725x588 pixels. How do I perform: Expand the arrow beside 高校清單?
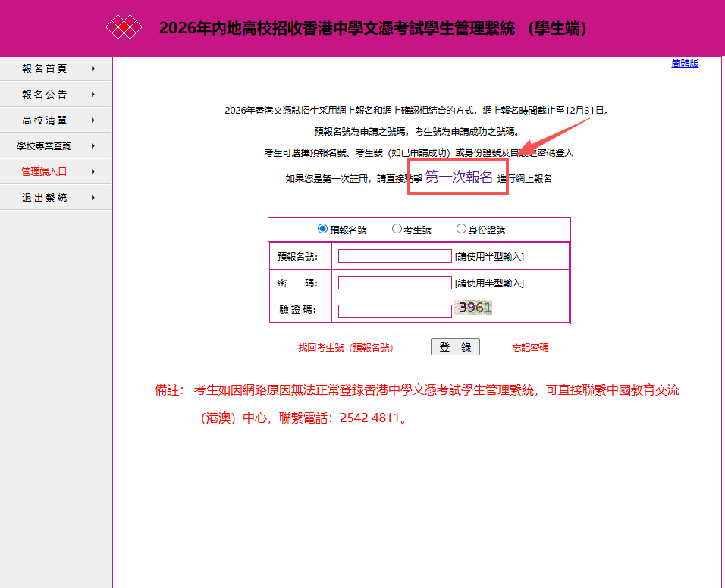click(94, 120)
